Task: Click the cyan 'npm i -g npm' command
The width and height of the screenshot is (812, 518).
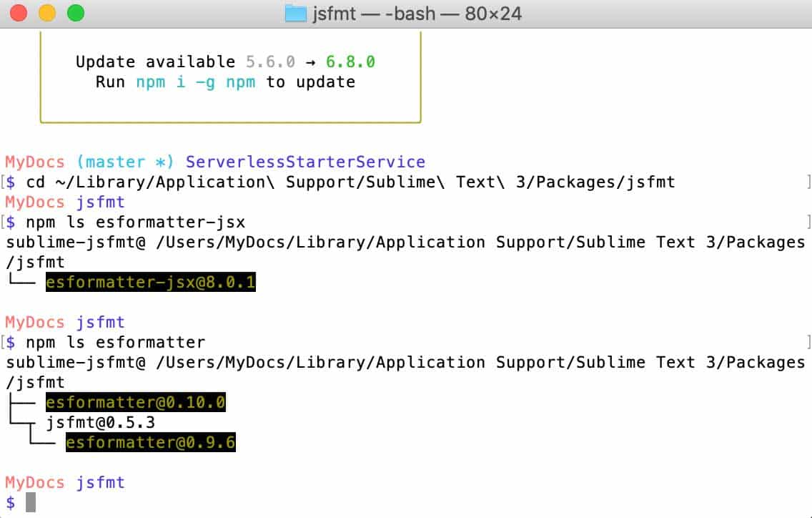Action: click(x=195, y=82)
